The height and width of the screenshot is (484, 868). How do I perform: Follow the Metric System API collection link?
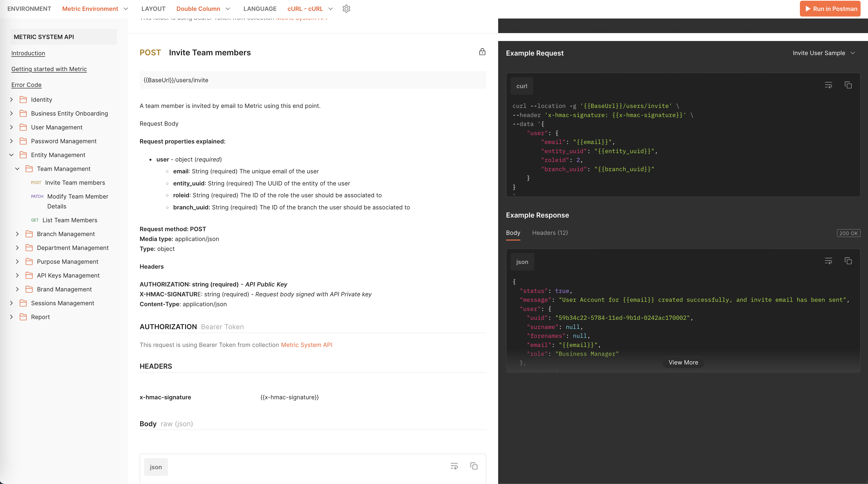coord(306,345)
